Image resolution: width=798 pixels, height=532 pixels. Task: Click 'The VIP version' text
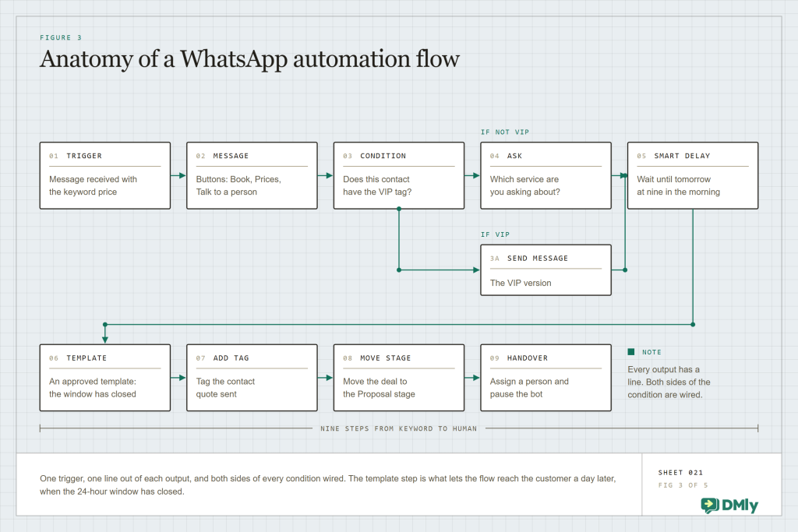click(x=521, y=284)
